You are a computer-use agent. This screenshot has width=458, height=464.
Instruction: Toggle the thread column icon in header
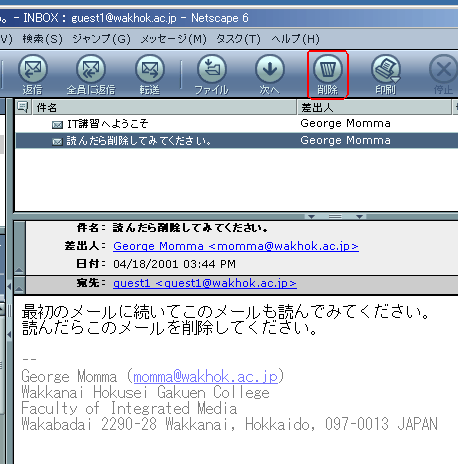[23, 107]
